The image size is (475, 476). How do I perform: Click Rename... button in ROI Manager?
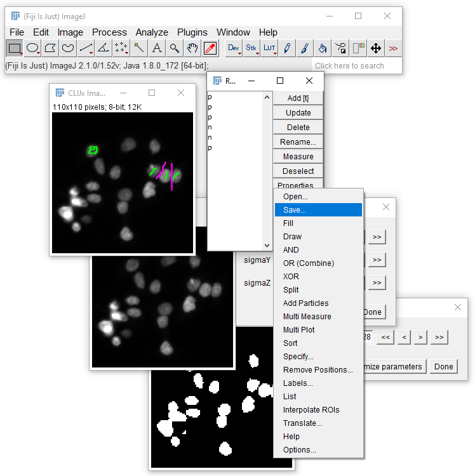(x=298, y=142)
